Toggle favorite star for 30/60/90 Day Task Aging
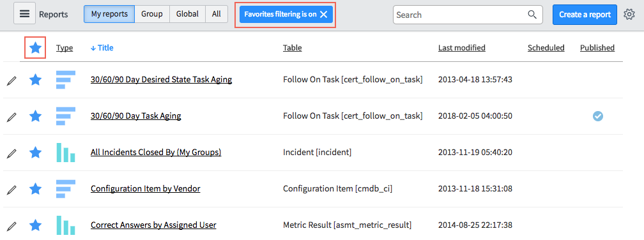This screenshot has height=240, width=644. (x=35, y=116)
